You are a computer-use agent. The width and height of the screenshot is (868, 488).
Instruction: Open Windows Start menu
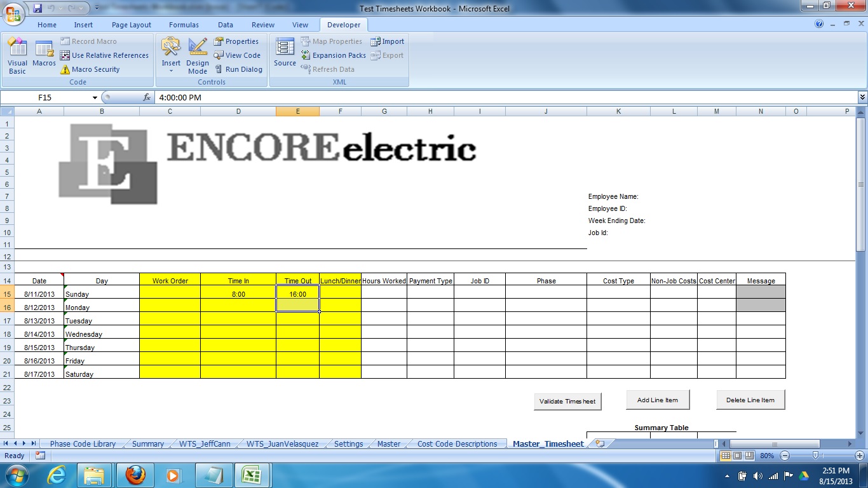coord(17,475)
